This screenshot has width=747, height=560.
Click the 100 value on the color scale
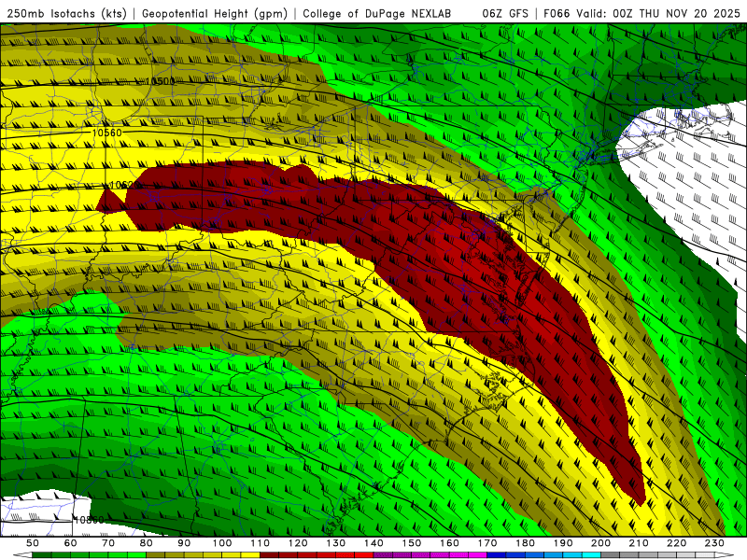point(222,543)
